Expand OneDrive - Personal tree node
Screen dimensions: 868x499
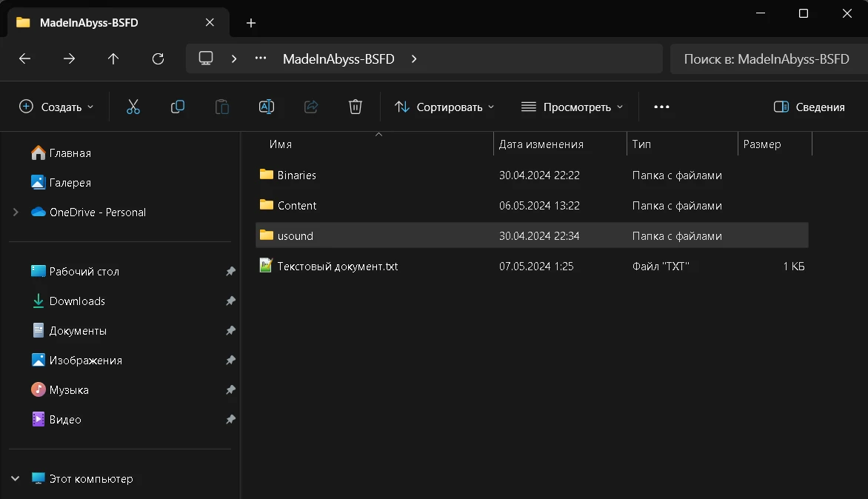[x=16, y=212]
